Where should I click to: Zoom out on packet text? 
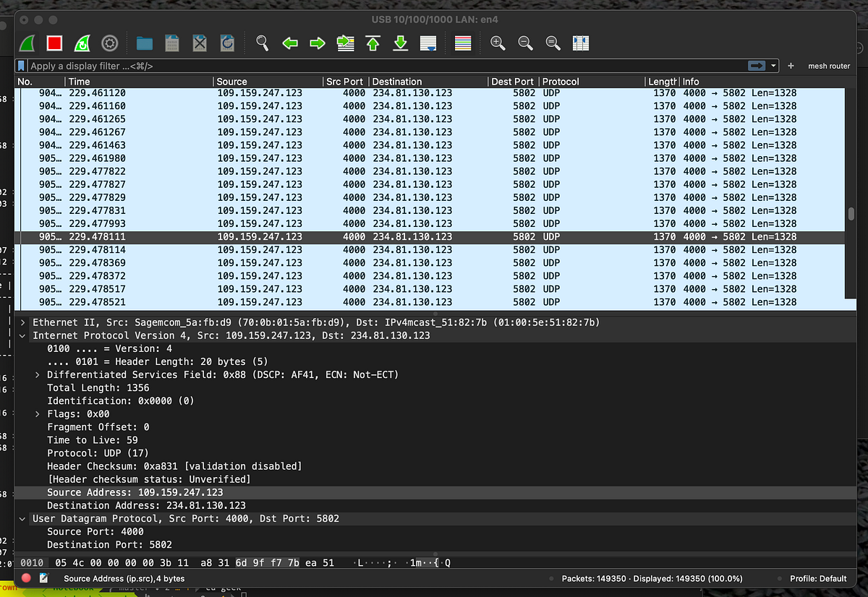coord(526,43)
